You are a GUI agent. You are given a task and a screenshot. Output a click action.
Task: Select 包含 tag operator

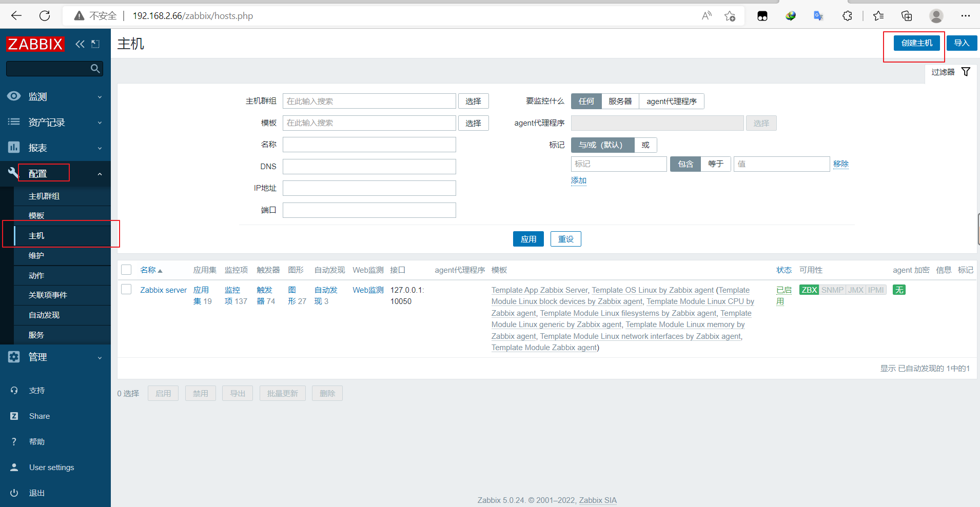click(x=685, y=164)
